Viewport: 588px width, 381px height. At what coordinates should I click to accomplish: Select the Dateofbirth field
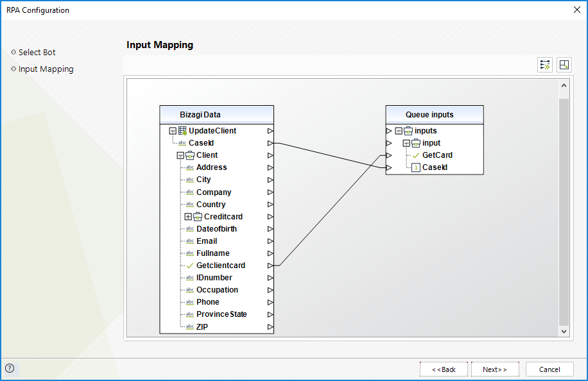pos(216,228)
